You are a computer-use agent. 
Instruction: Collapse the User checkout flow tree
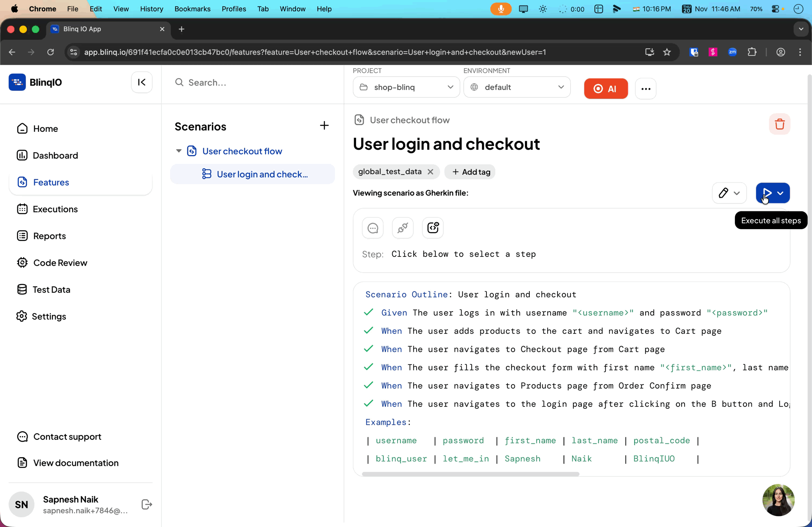tap(179, 151)
